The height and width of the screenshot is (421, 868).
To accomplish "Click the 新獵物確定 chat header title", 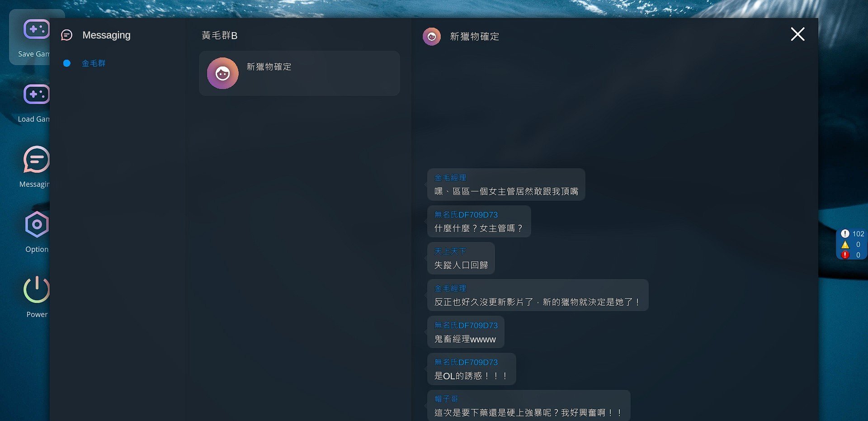I will pos(475,37).
